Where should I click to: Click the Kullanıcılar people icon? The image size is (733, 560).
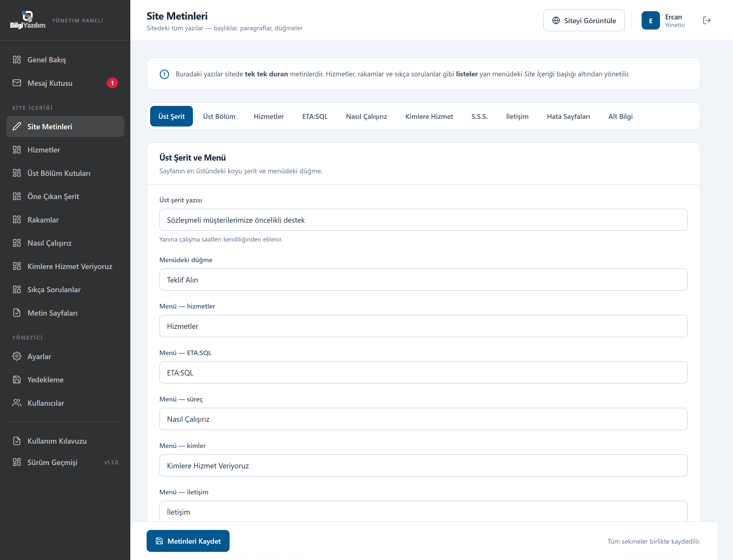point(17,403)
